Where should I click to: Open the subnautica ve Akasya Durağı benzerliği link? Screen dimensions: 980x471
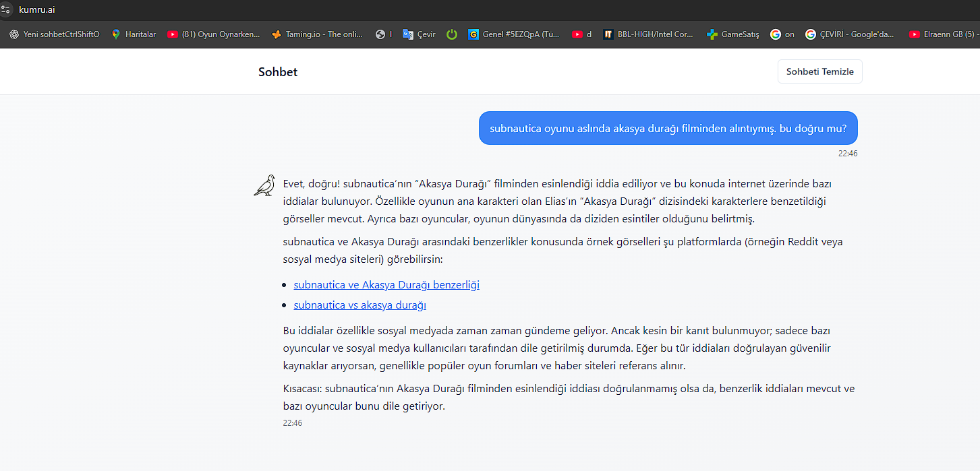(x=386, y=285)
